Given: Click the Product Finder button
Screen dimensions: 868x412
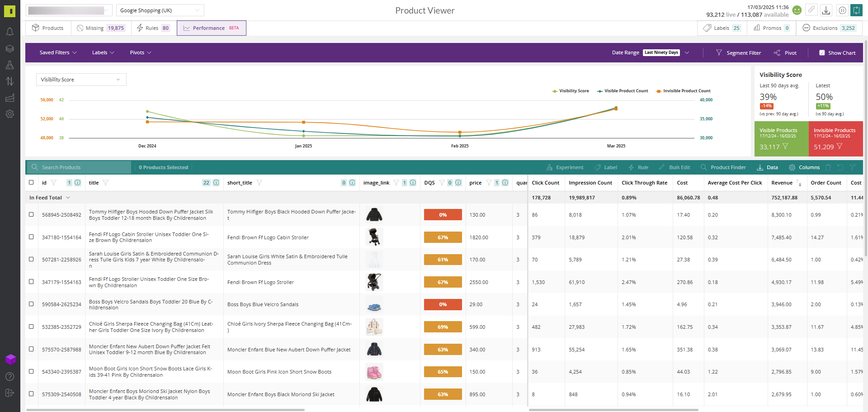Looking at the screenshot, I should coord(723,167).
